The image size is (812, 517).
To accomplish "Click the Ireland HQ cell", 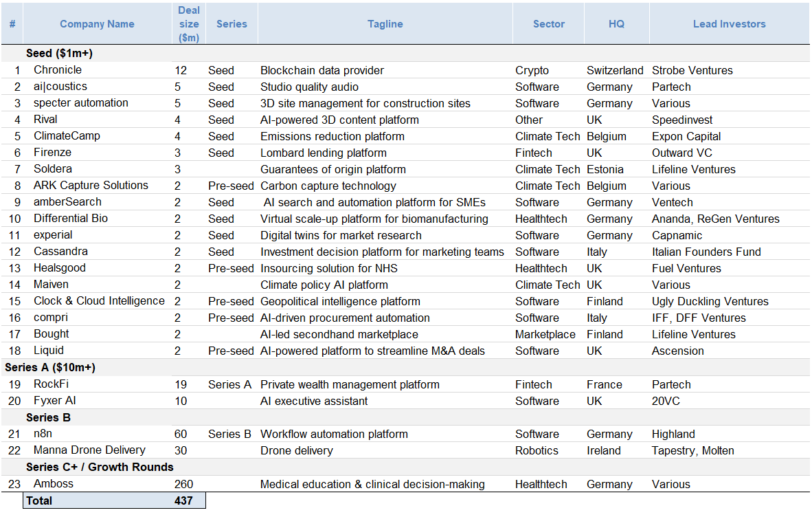I will (603, 451).
